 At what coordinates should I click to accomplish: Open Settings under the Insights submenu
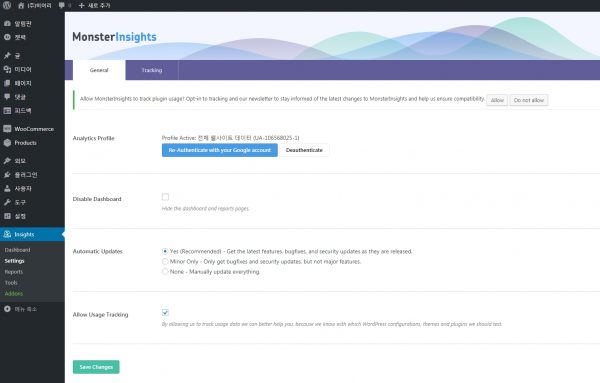click(x=15, y=261)
